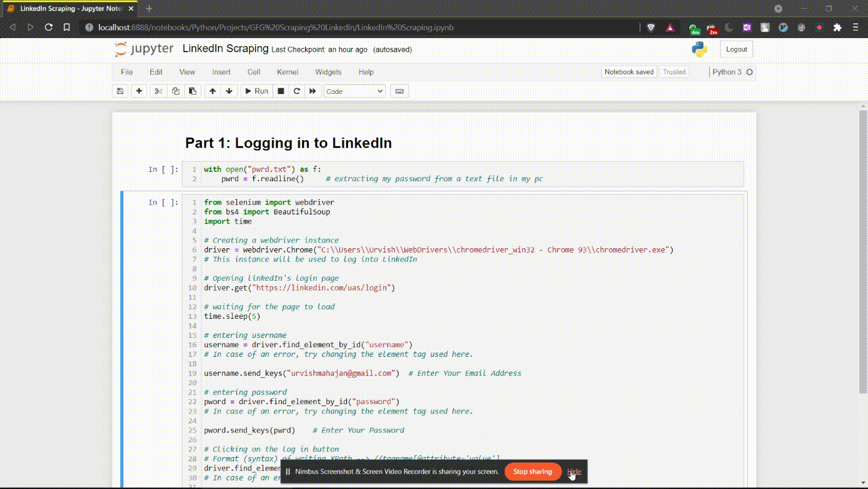This screenshot has width=868, height=489.
Task: Open the Edit menu
Action: click(x=157, y=72)
